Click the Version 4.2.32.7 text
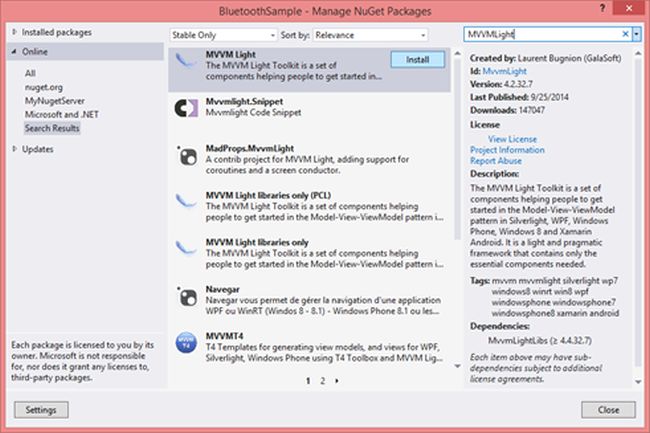 [x=501, y=84]
